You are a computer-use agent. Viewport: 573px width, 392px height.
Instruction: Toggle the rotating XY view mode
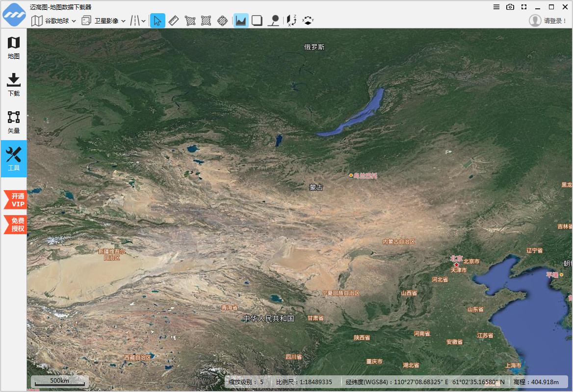(x=308, y=21)
